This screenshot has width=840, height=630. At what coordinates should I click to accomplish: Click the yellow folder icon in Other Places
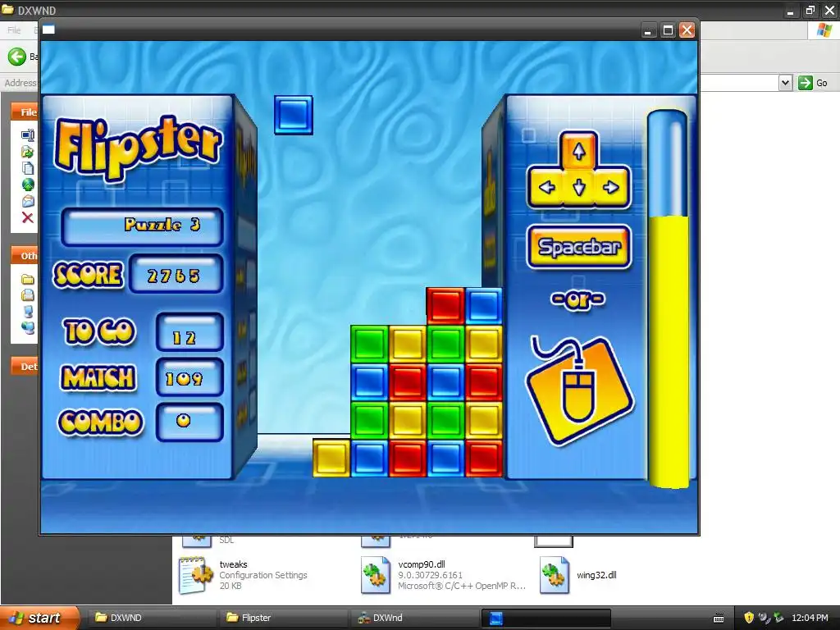pyautogui.click(x=27, y=279)
